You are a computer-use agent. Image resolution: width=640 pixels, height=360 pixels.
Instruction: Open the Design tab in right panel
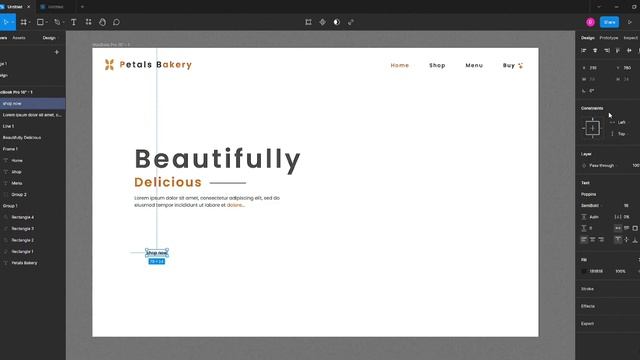[x=588, y=38]
